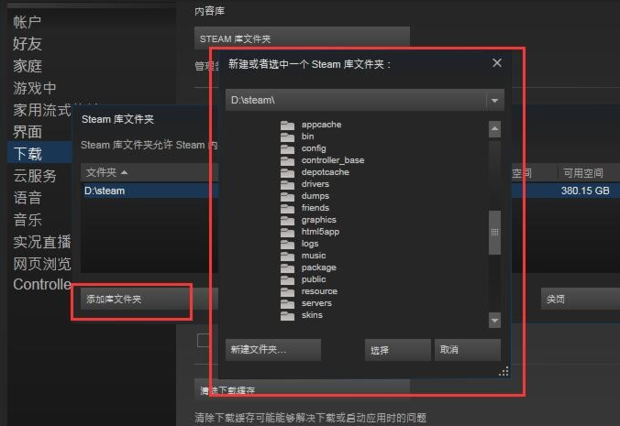The width and height of the screenshot is (620, 426).
Task: Open 游戏中 settings category
Action: (34, 88)
